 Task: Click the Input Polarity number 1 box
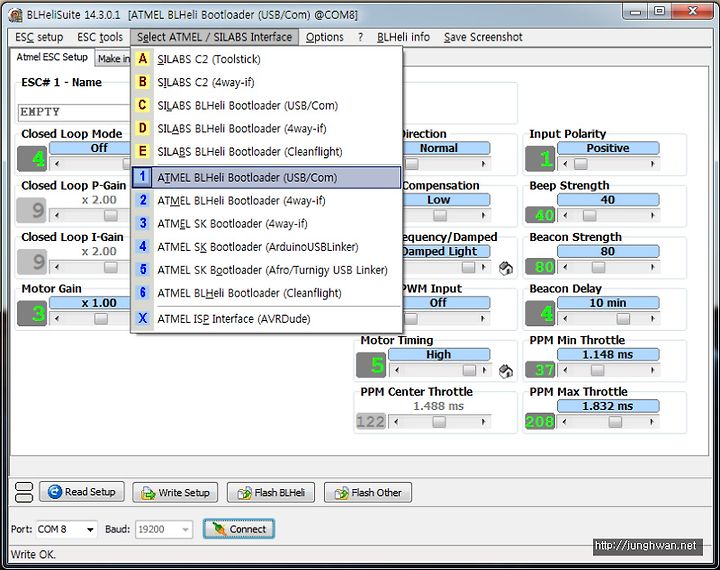(540, 158)
